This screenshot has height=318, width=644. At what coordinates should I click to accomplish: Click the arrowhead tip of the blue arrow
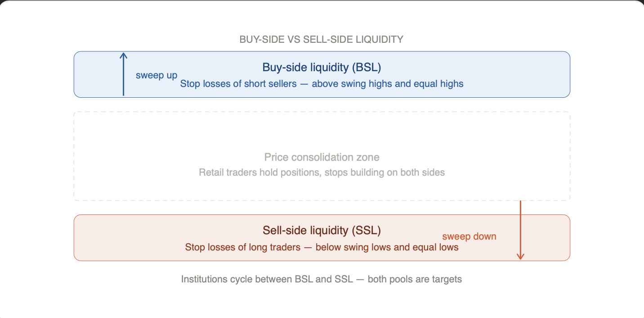124,53
